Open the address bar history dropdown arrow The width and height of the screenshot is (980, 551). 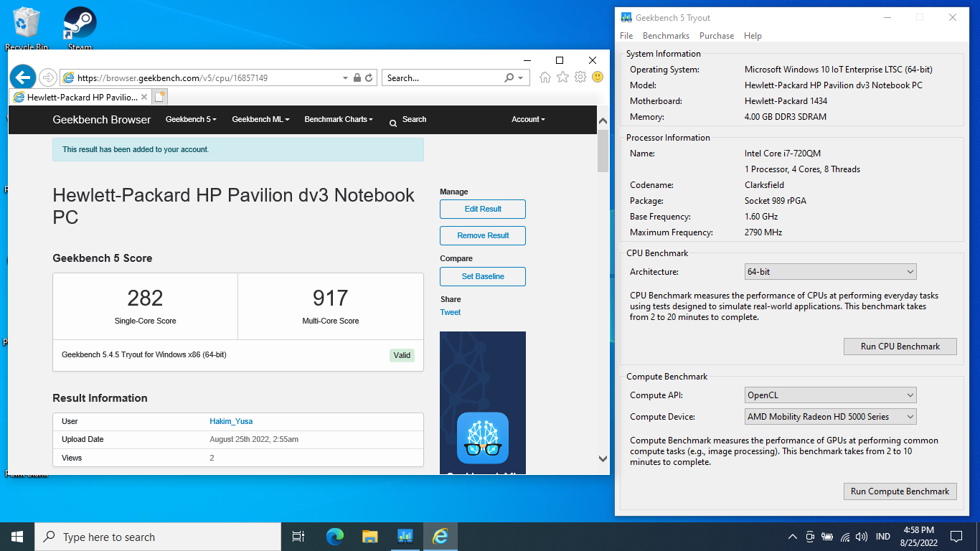[344, 77]
